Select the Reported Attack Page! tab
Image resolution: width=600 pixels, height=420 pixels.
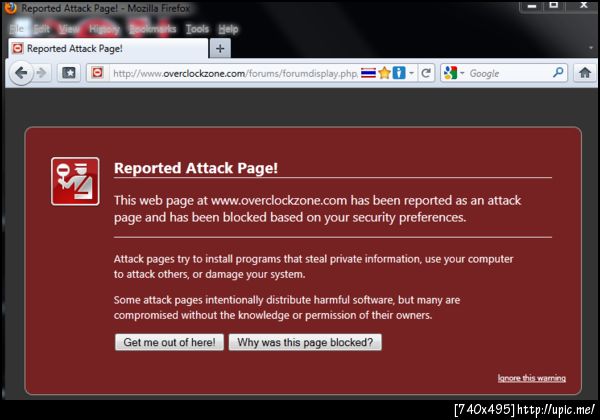(108, 49)
